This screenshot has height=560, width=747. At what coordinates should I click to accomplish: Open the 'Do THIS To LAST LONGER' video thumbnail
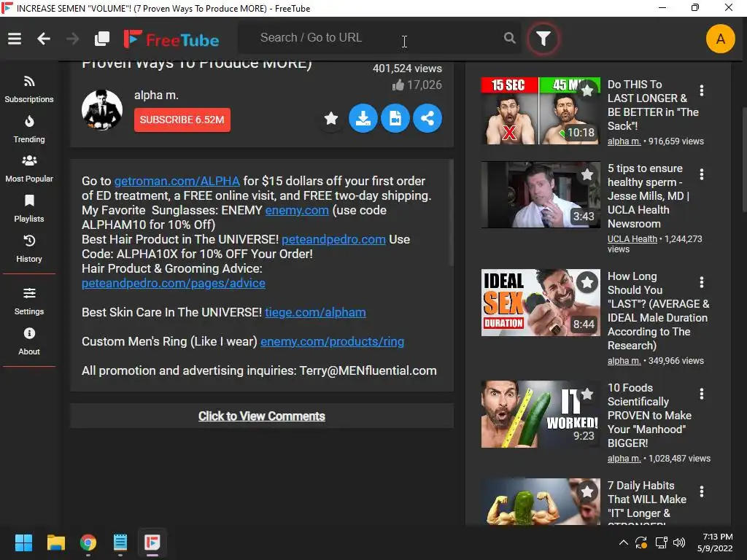coord(541,111)
